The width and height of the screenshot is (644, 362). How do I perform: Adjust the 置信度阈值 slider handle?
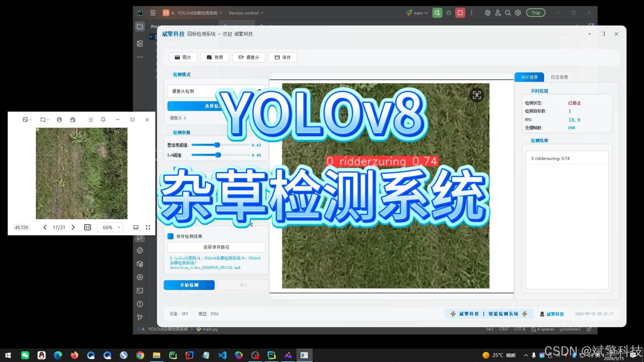point(217,145)
